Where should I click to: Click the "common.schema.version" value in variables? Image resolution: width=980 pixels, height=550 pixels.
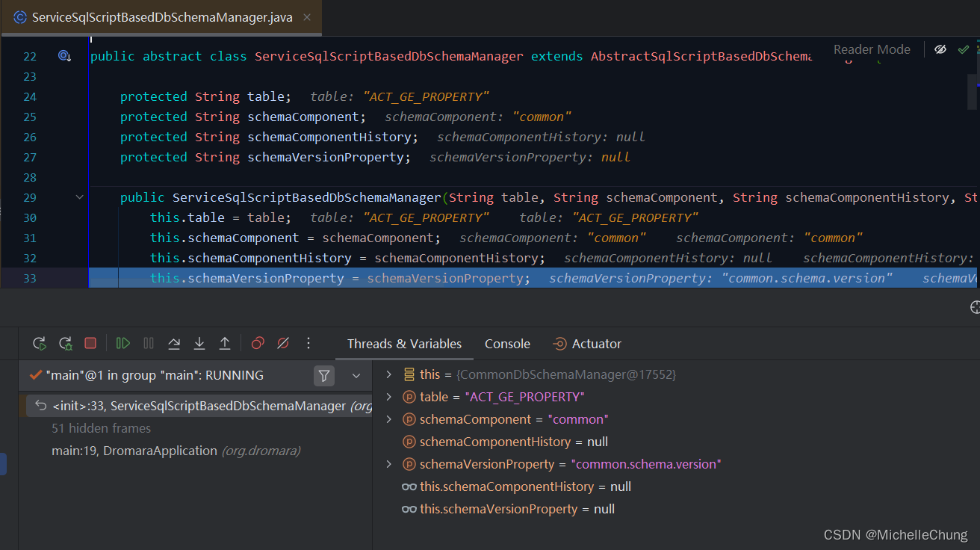[x=646, y=464]
